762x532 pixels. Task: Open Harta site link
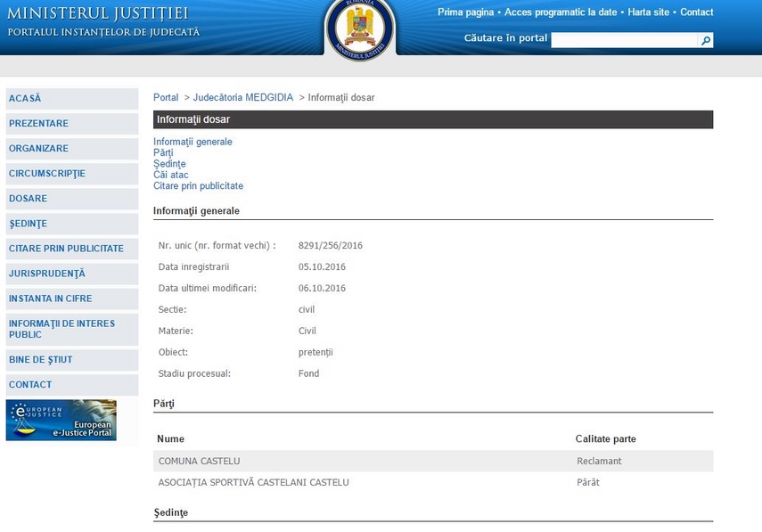pos(648,12)
